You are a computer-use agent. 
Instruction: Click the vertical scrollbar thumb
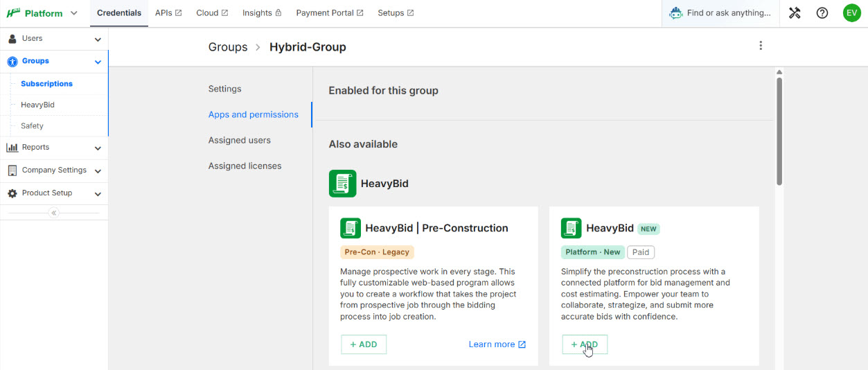click(x=779, y=131)
